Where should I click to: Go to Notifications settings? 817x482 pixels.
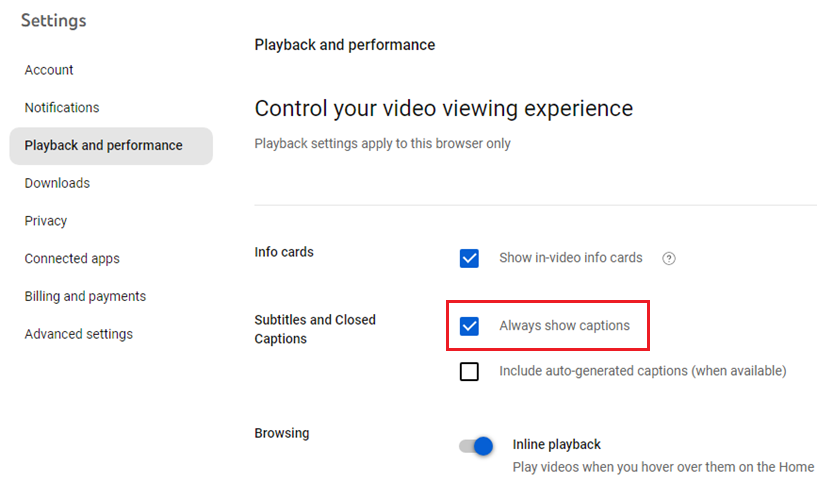(62, 108)
